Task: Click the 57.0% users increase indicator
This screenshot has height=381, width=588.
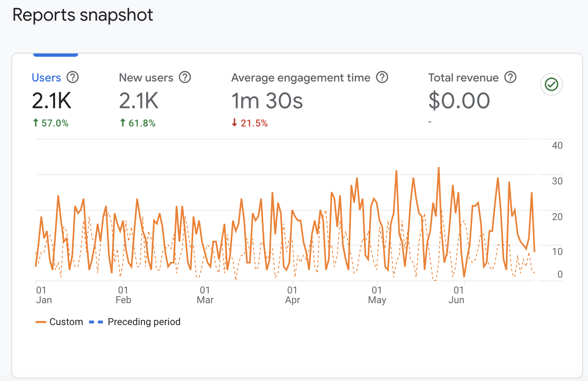Action: tap(51, 123)
